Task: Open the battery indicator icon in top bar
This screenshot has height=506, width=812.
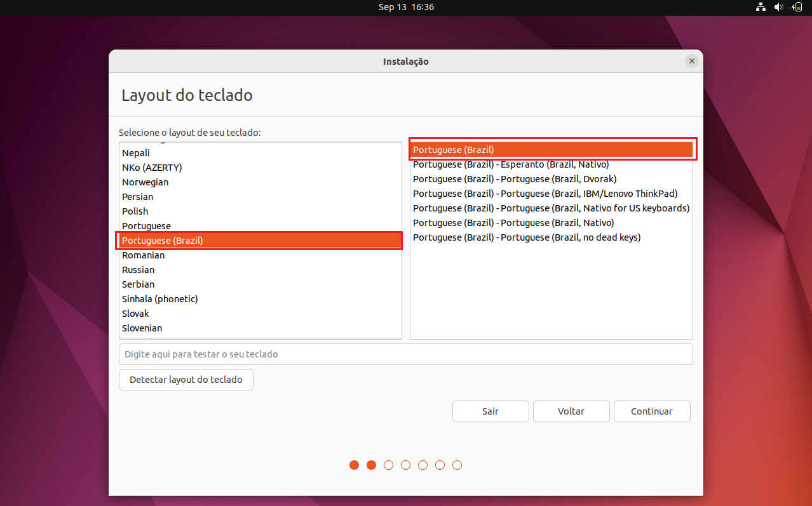Action: pos(797,7)
